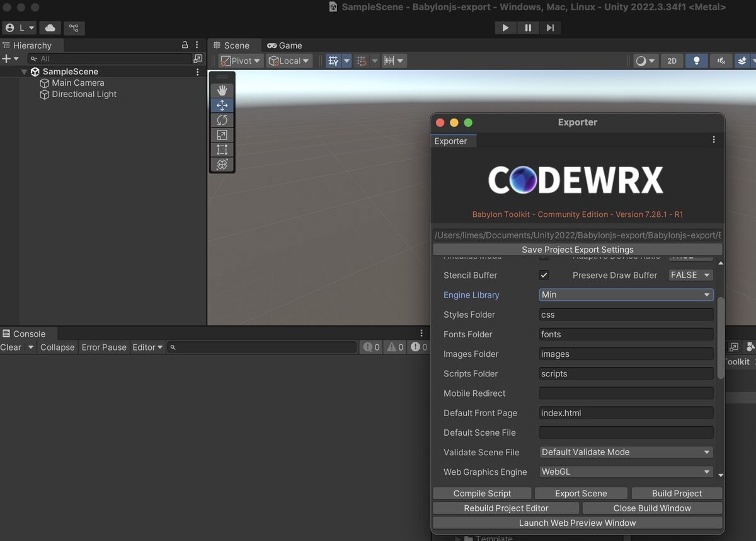Open the Pivot handle position dropdown

[240, 61]
